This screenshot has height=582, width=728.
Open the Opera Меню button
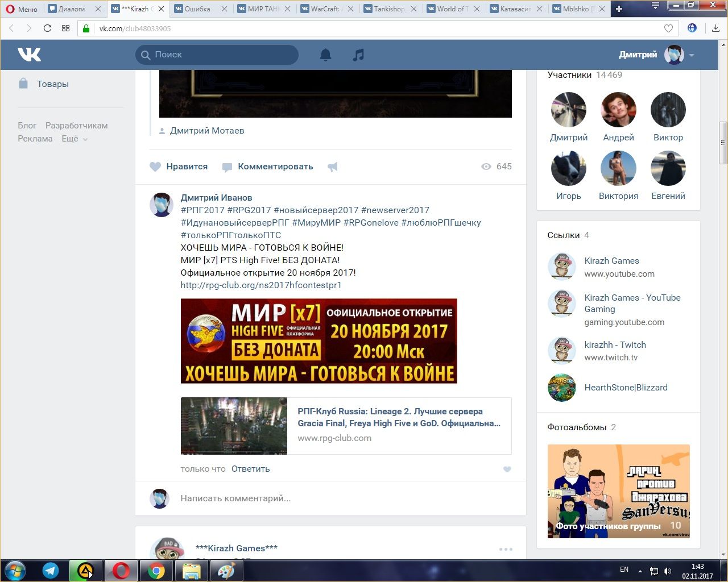pos(22,9)
